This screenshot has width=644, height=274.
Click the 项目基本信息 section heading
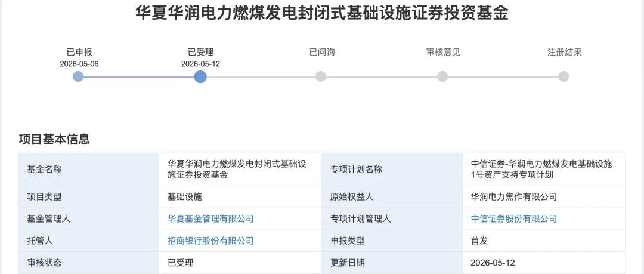54,139
